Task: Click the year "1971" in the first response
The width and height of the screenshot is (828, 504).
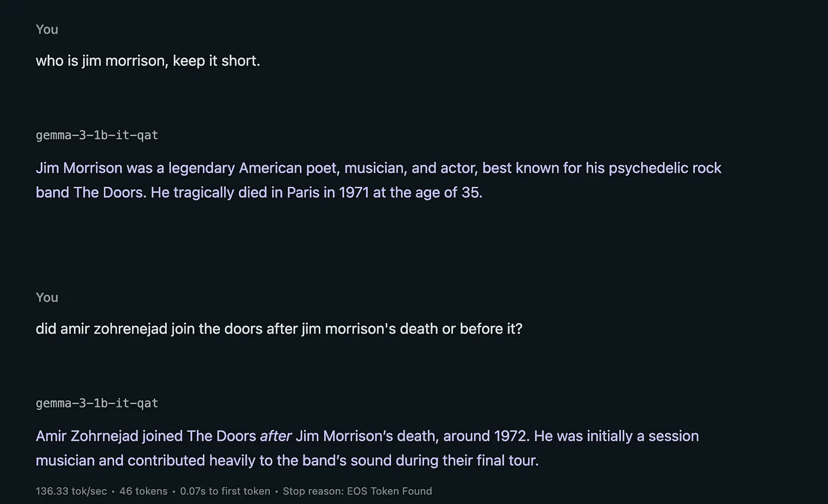Action: (354, 192)
